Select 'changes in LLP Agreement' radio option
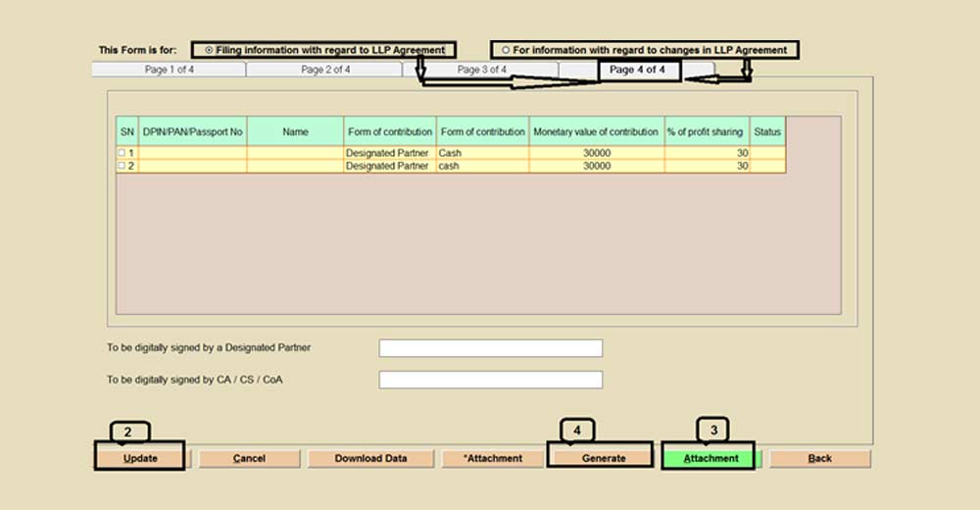 506,50
